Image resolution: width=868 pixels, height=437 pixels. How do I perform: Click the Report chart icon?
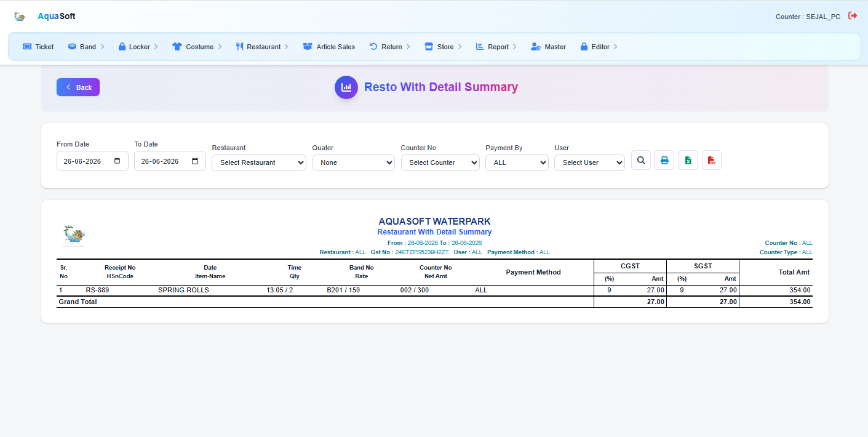pos(480,47)
